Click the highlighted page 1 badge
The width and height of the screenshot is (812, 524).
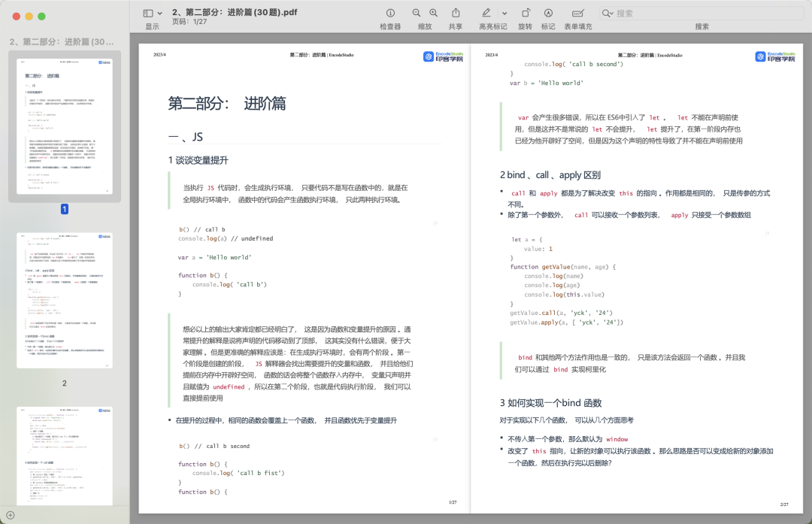64,211
